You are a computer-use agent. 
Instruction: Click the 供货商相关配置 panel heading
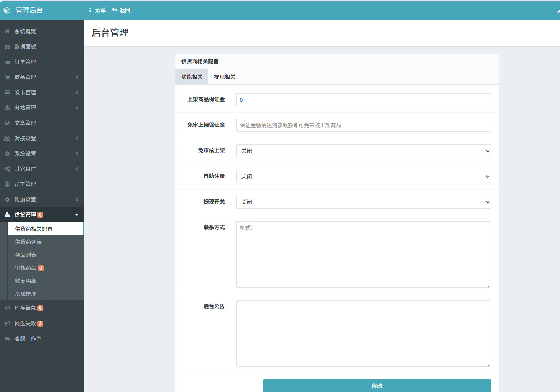click(200, 62)
